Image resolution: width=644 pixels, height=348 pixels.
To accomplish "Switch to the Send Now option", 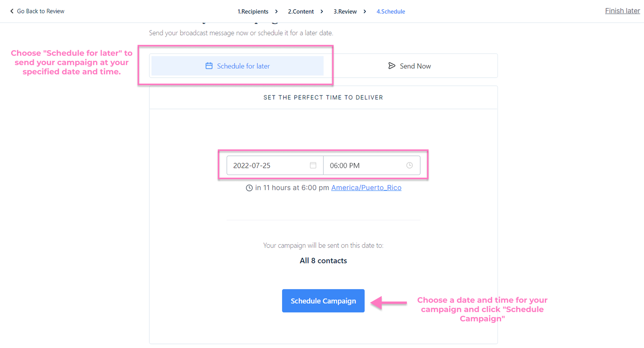I will [x=411, y=66].
